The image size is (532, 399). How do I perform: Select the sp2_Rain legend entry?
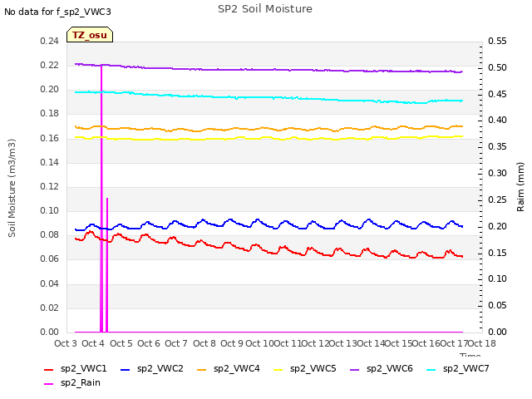click(x=72, y=382)
